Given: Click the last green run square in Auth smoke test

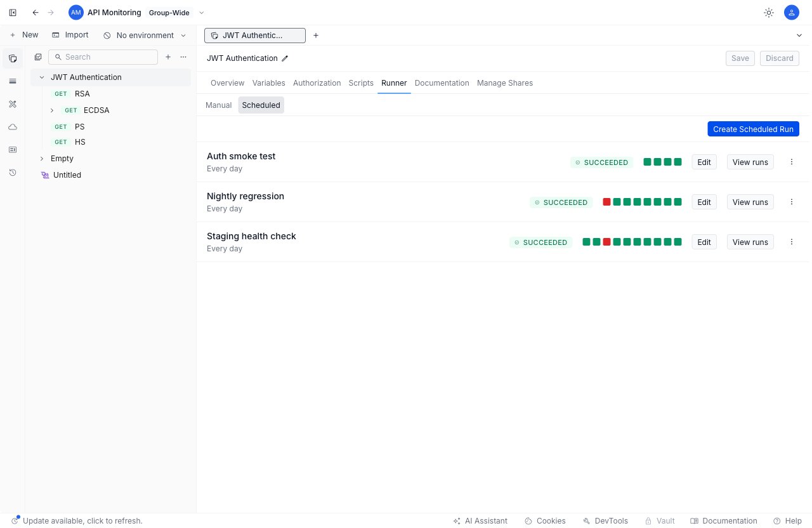Looking at the screenshot, I should pos(678,162).
